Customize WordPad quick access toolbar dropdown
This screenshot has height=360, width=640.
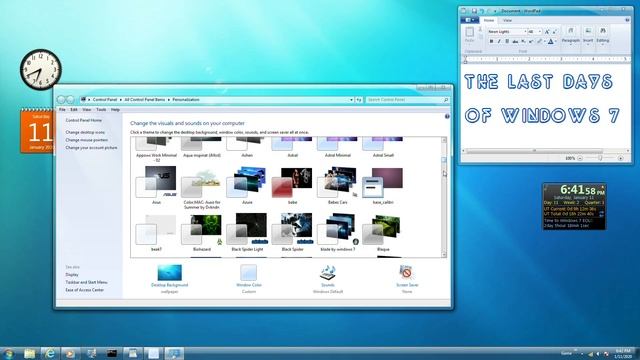[x=495, y=11]
